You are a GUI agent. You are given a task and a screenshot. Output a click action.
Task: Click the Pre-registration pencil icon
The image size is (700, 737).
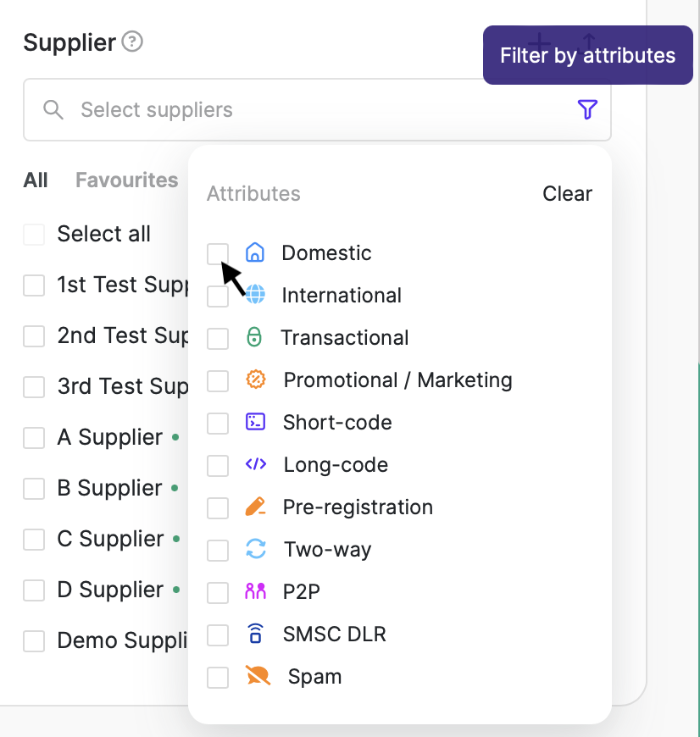[x=255, y=507]
